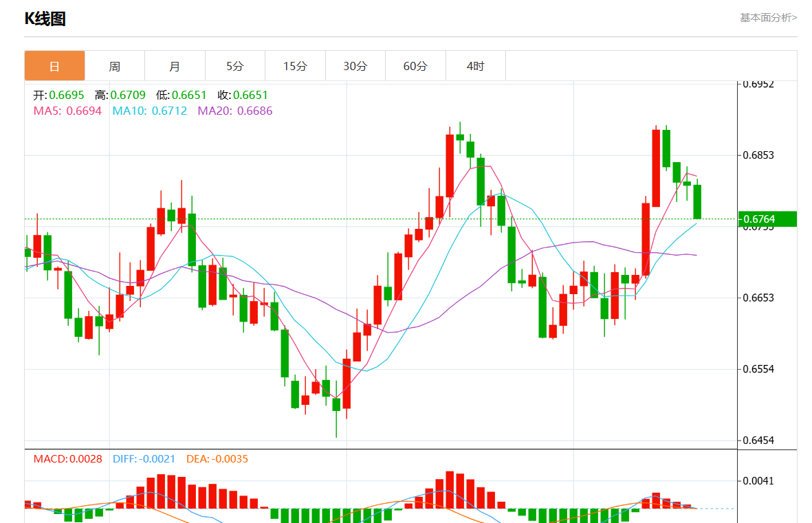Click the 低:0.6651 low value
Viewport: 812px width, 523px height.
182,96
